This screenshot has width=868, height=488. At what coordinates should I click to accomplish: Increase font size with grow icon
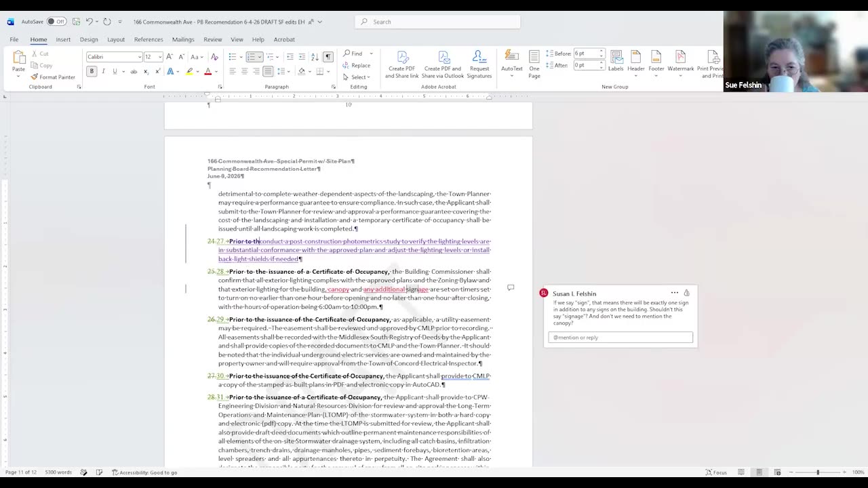pos(170,57)
